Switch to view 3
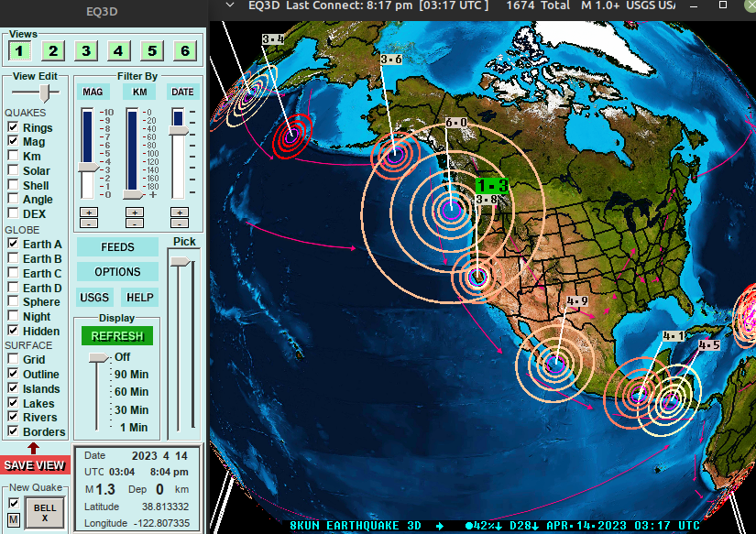756x534 pixels. [86, 51]
